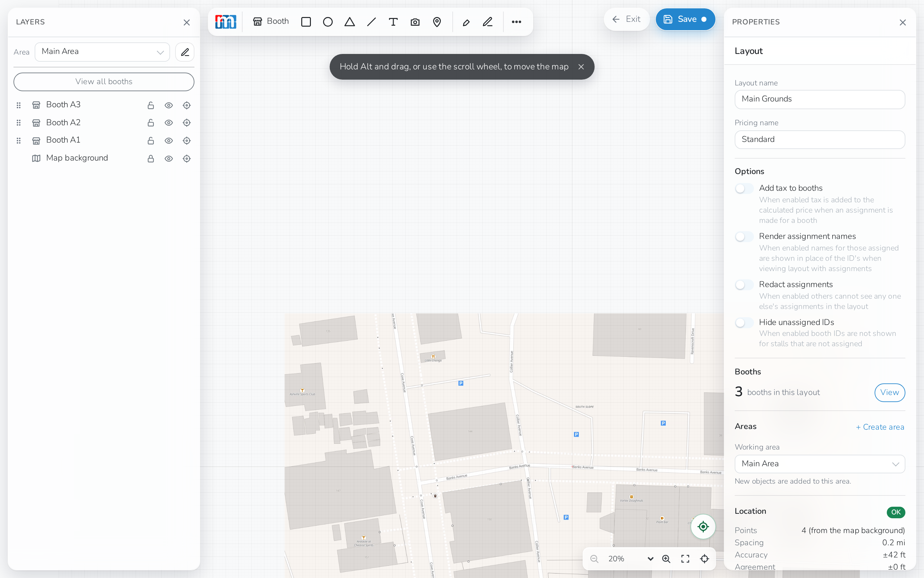
Task: Select the Camera image tool
Action: click(415, 22)
